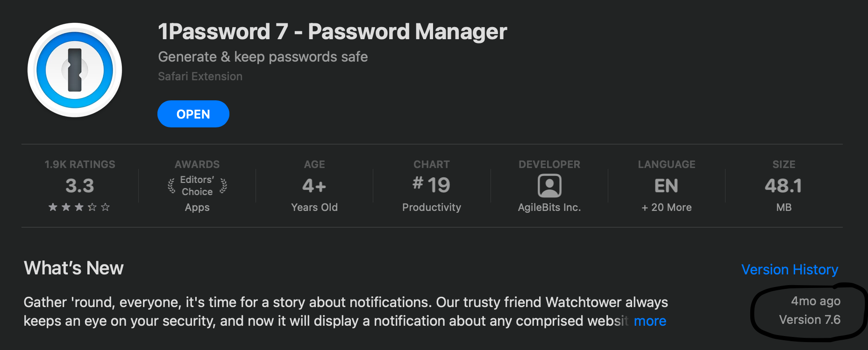Click the 1Password app icon
This screenshot has height=350, width=868.
click(75, 70)
